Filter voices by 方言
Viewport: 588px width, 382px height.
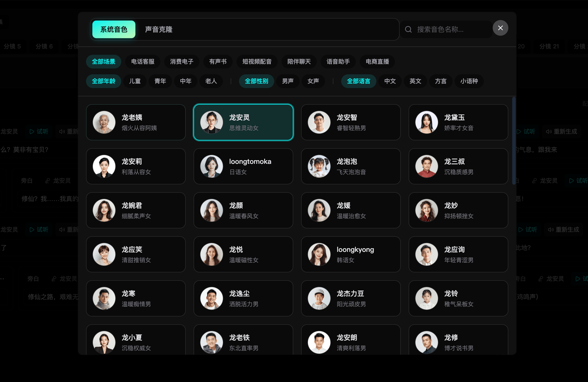coord(441,81)
